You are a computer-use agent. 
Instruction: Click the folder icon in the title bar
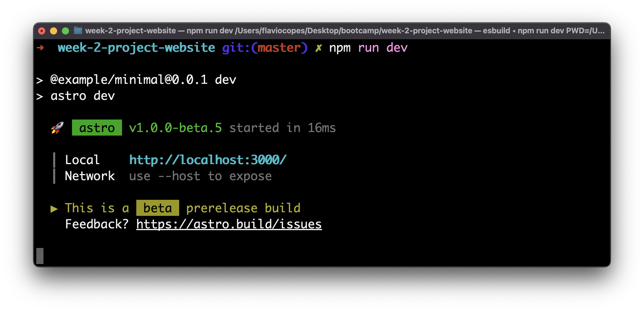coord(78,31)
